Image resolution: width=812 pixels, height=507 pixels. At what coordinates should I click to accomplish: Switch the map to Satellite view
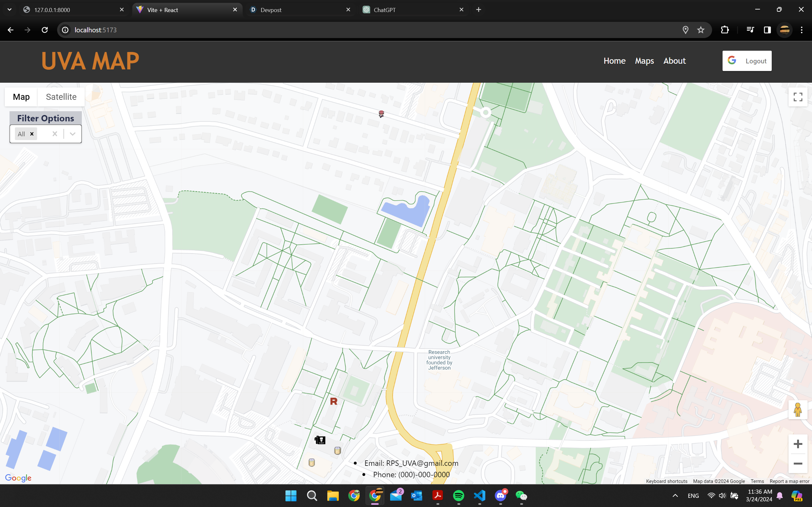61,97
